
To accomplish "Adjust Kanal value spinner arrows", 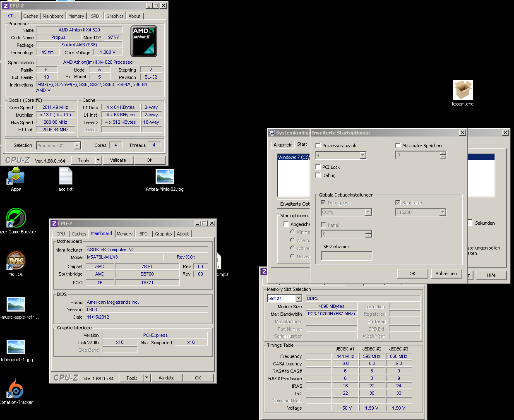I will click(x=369, y=234).
